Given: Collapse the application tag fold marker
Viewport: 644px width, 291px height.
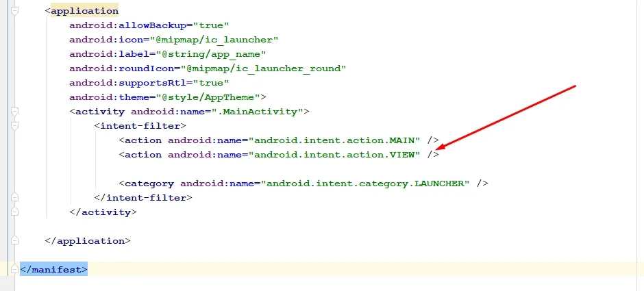Looking at the screenshot, I should click(x=14, y=12).
